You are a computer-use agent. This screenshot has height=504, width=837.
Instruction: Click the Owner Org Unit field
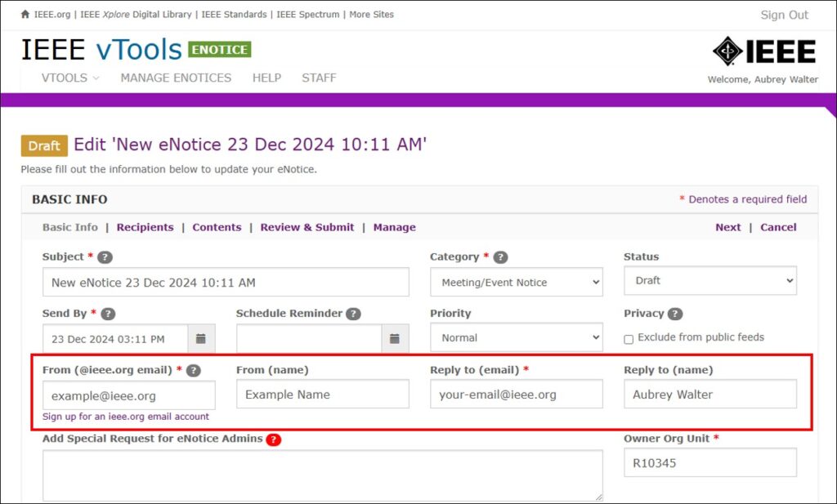pyautogui.click(x=710, y=462)
